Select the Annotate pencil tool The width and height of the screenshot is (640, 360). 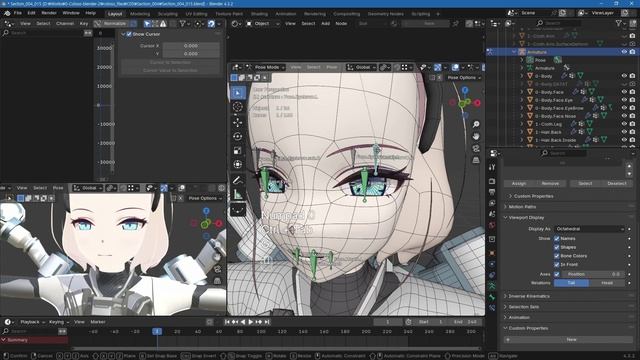pos(238,180)
